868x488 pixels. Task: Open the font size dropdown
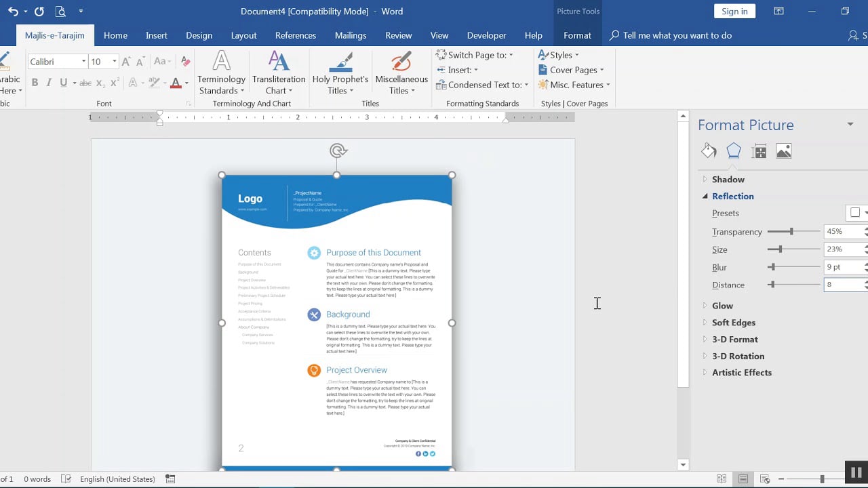click(x=113, y=61)
